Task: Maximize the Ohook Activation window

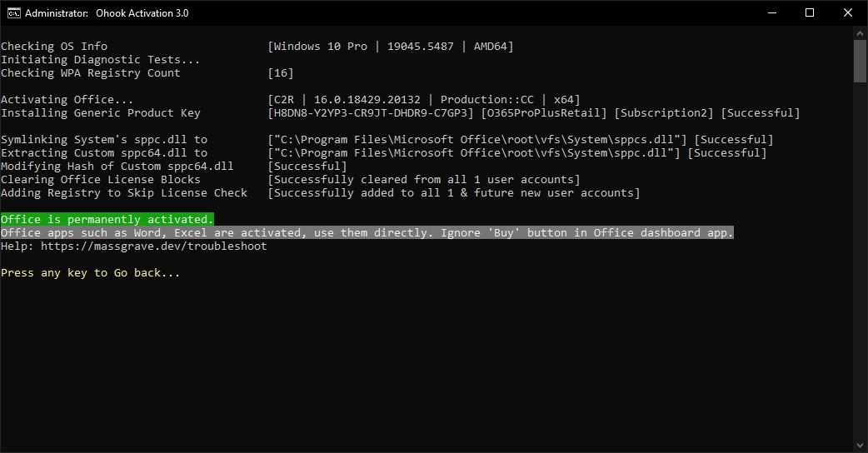Action: (810, 12)
